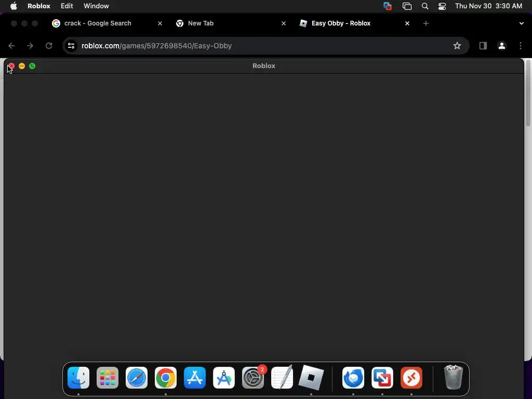The width and height of the screenshot is (532, 399).
Task: Open Chrome's three-dot menu
Action: pos(521,46)
